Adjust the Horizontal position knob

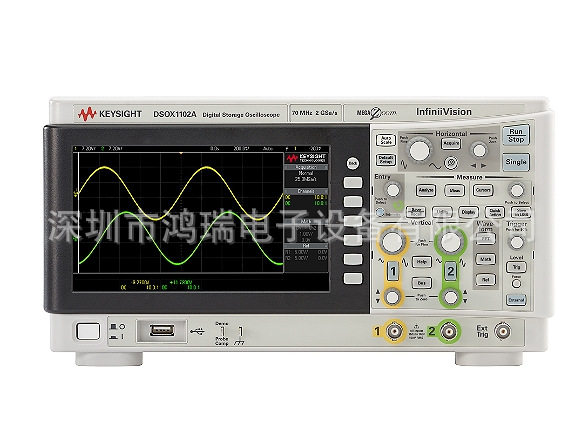479,150
